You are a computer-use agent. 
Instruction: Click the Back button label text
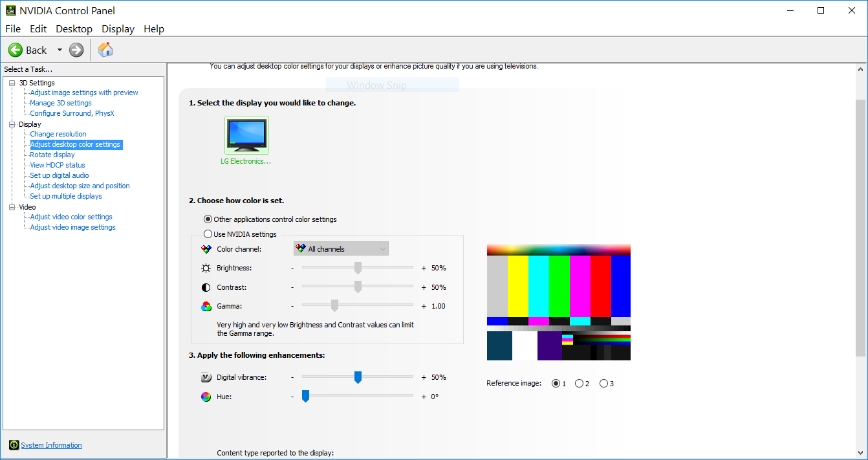(36, 50)
